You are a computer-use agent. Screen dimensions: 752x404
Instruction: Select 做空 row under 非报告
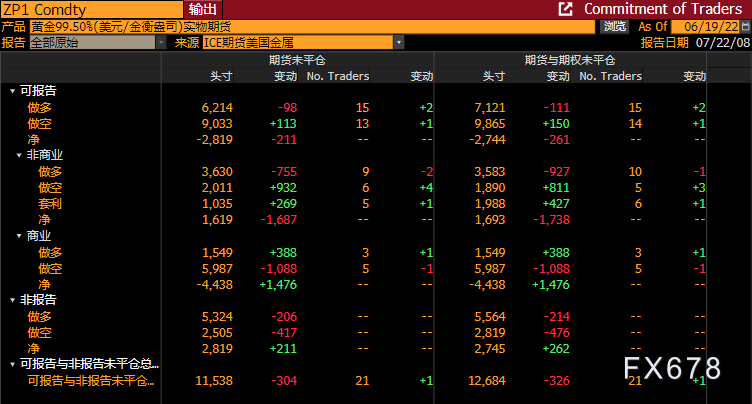(x=39, y=333)
